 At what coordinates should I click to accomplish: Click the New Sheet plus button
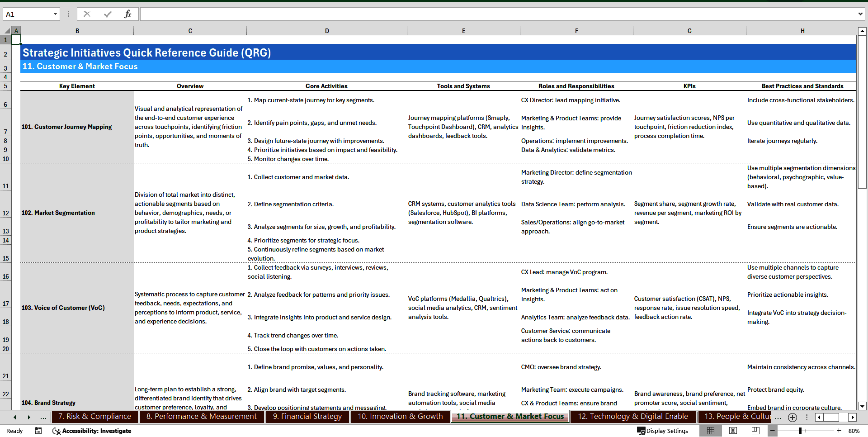[792, 418]
